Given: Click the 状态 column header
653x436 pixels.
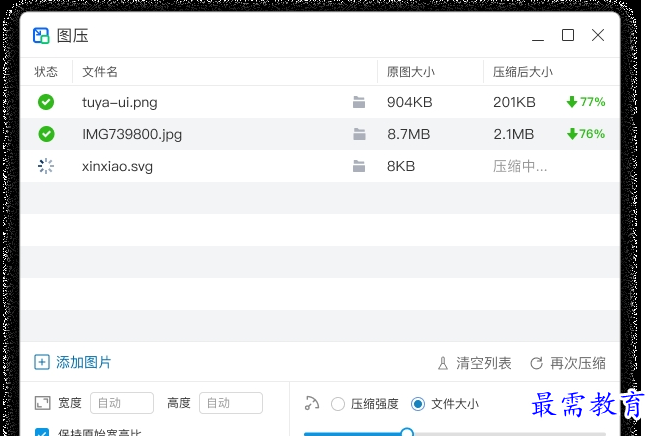Looking at the screenshot, I should 46,72.
